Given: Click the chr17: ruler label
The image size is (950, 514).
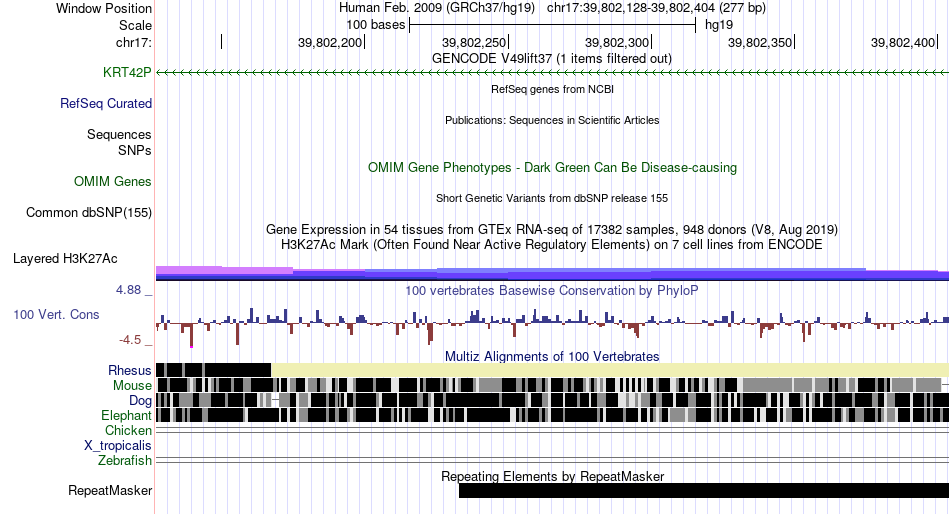Looking at the screenshot, I should [133, 42].
